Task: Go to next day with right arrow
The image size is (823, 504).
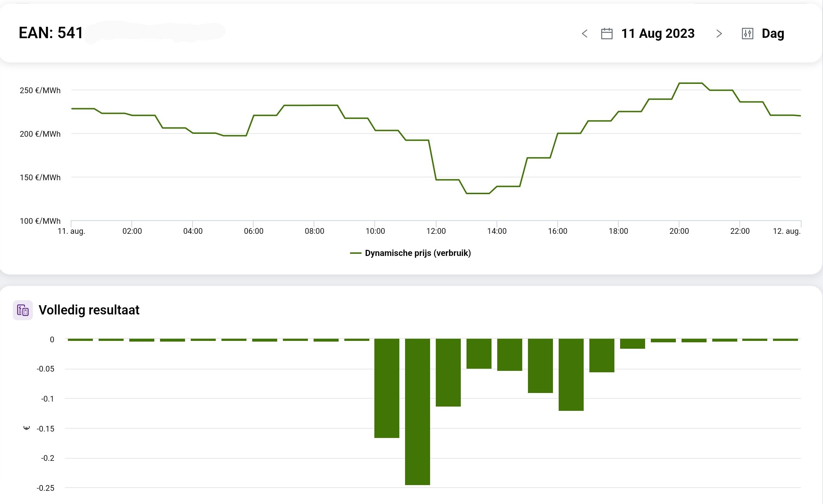Action: 719,34
